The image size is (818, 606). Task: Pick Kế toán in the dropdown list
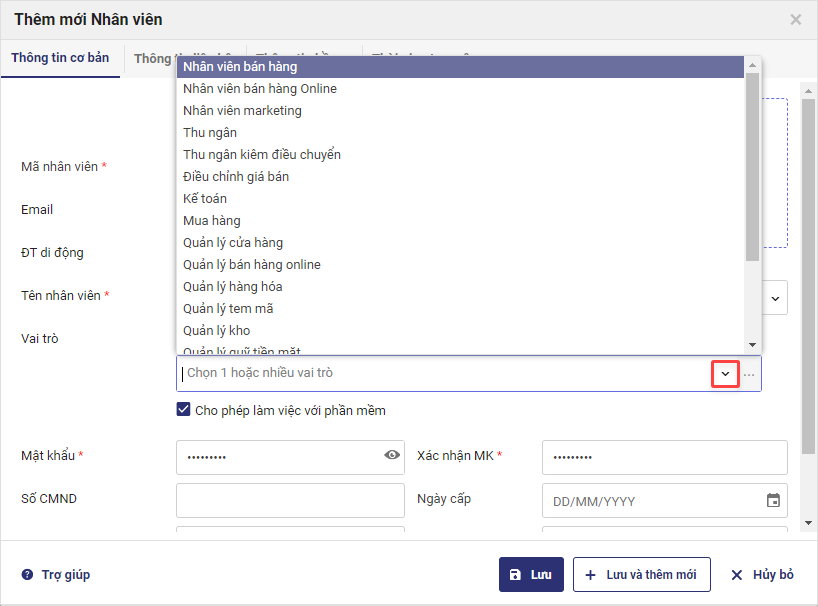tap(205, 199)
